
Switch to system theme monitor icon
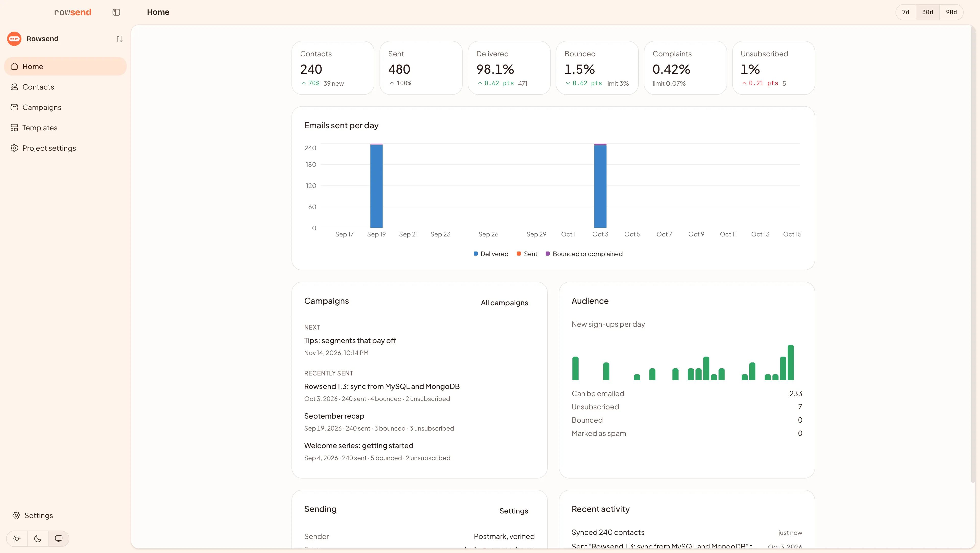pyautogui.click(x=59, y=539)
